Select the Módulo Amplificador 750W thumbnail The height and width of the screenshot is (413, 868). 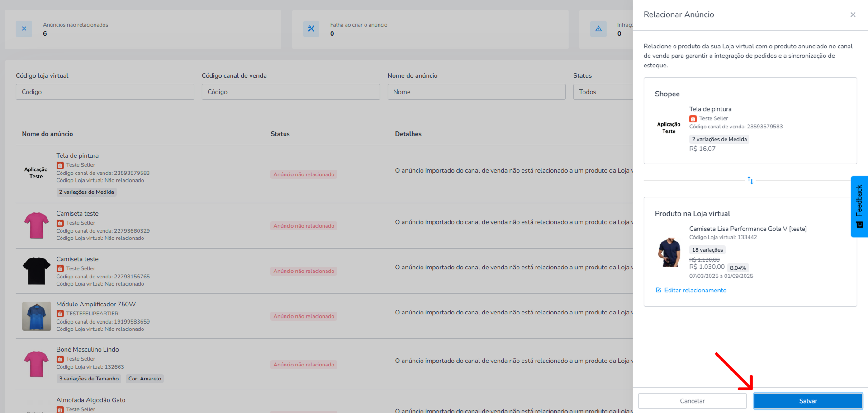(x=37, y=316)
